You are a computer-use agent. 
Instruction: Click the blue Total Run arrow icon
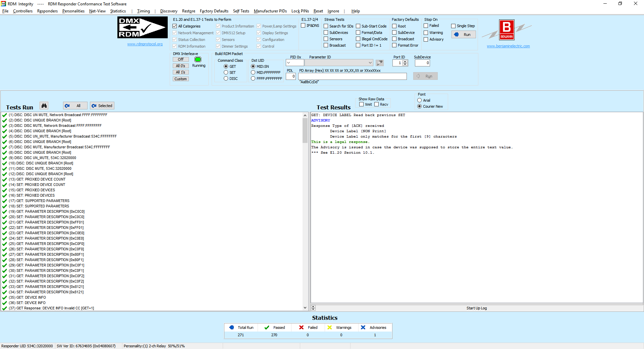point(231,328)
